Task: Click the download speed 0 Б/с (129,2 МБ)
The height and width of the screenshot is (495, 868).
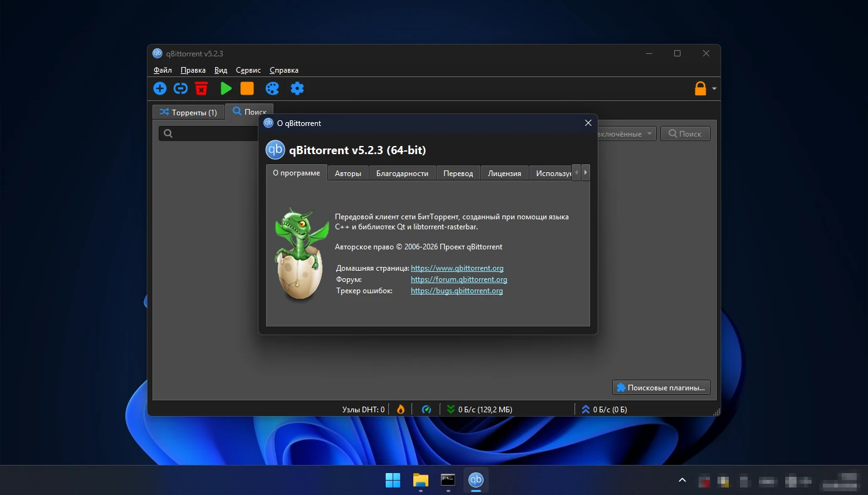Action: point(479,410)
